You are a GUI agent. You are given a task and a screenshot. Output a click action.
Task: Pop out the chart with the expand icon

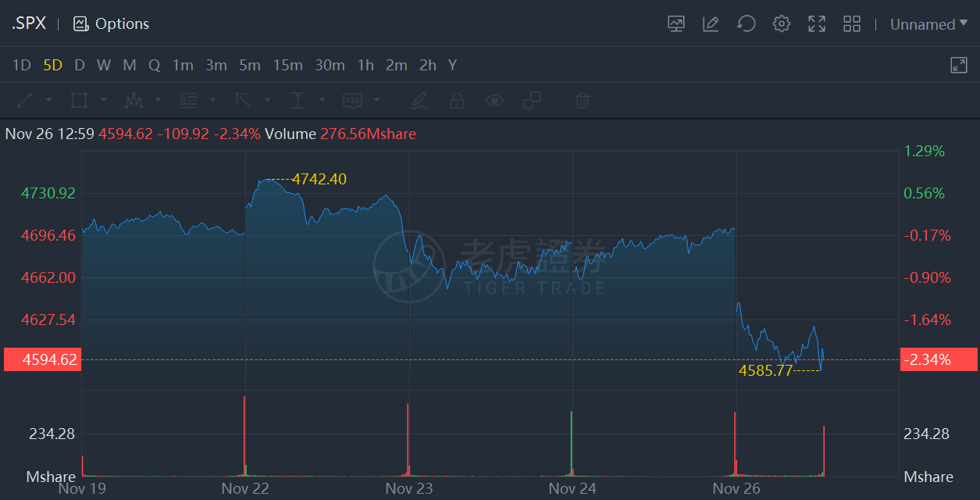pyautogui.click(x=959, y=65)
